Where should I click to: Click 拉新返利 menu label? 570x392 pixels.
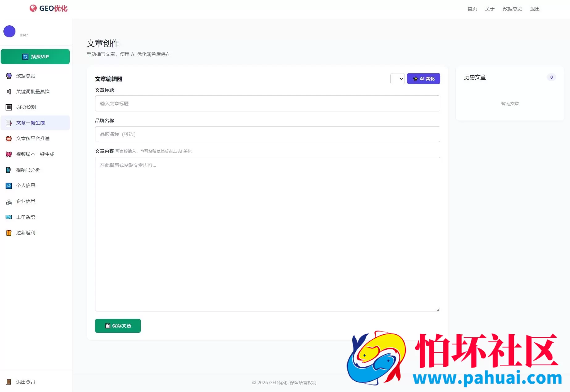click(26, 233)
